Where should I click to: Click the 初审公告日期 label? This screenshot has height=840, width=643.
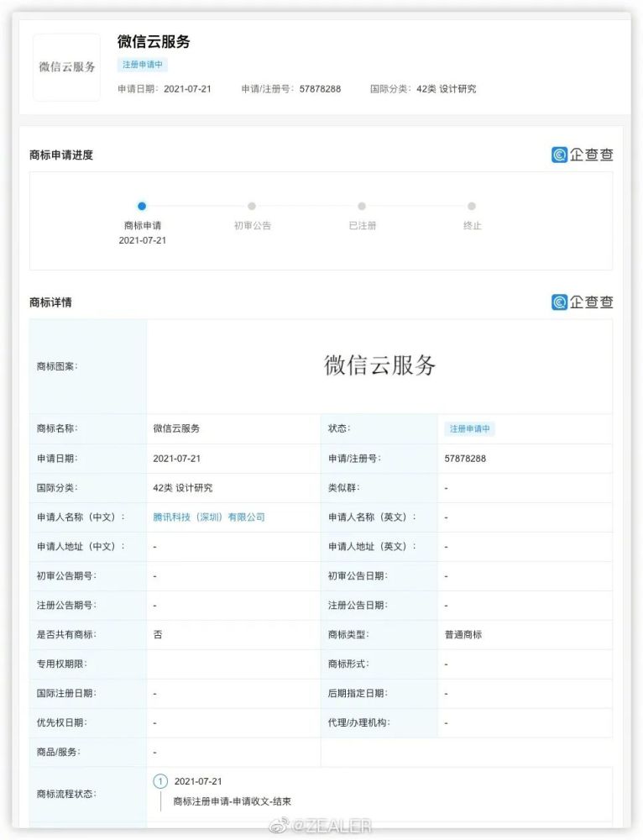[x=358, y=576]
